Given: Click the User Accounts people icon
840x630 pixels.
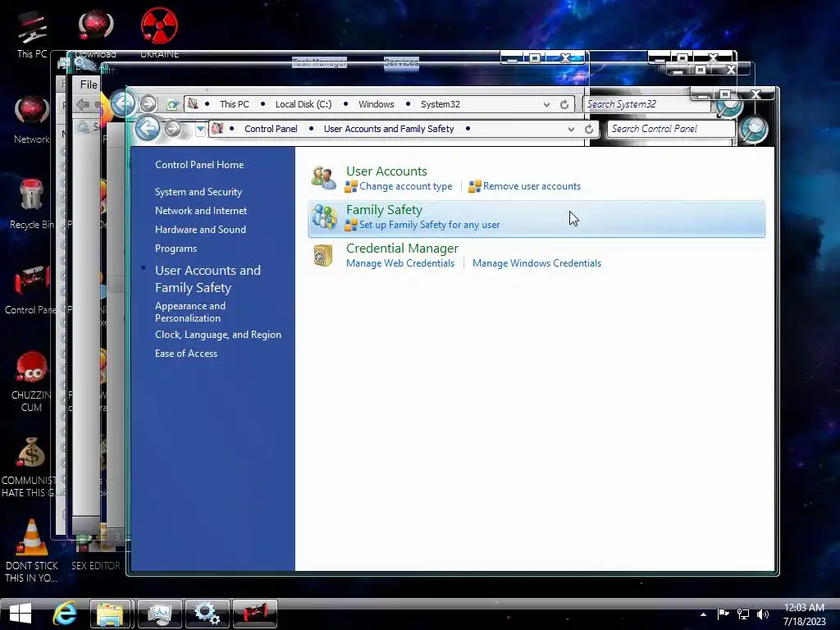Looking at the screenshot, I should (x=323, y=178).
